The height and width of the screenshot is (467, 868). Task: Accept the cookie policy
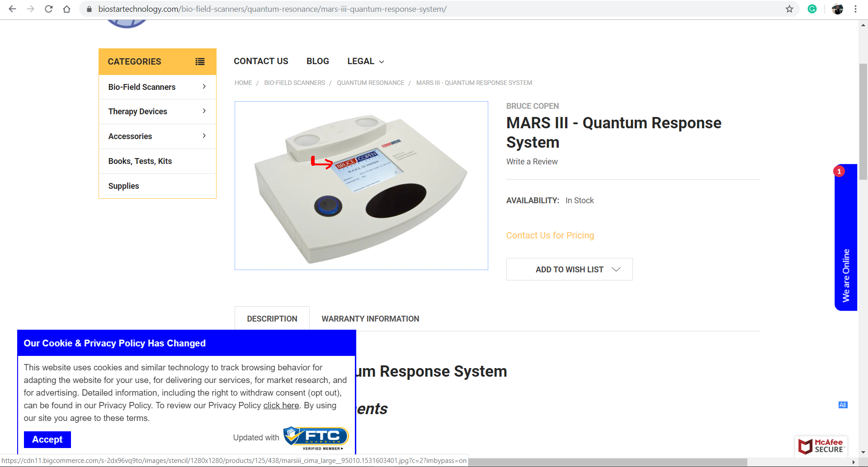[47, 439]
